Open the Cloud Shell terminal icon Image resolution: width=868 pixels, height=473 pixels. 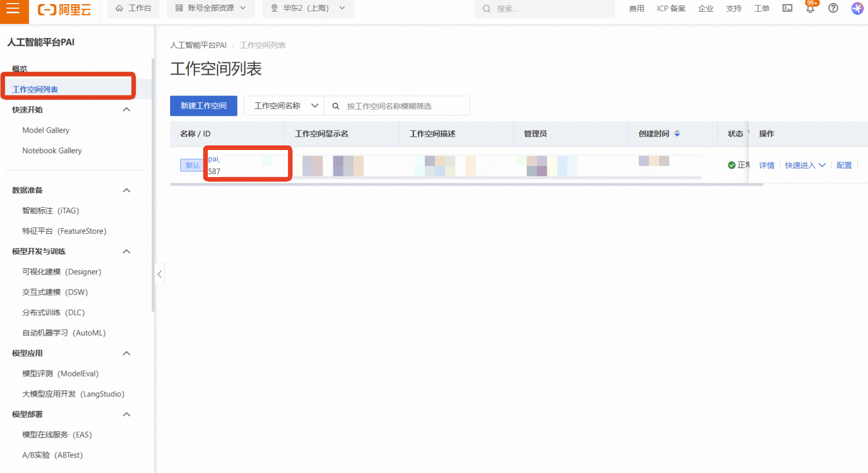(787, 8)
